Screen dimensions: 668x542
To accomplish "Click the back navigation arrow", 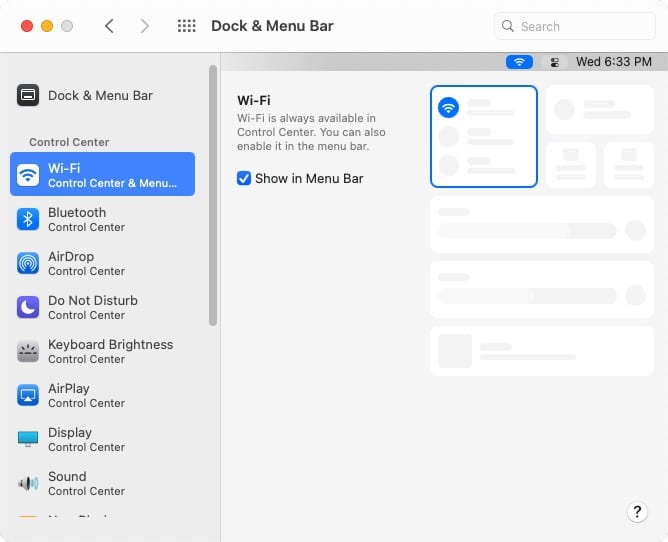I will coord(109,26).
